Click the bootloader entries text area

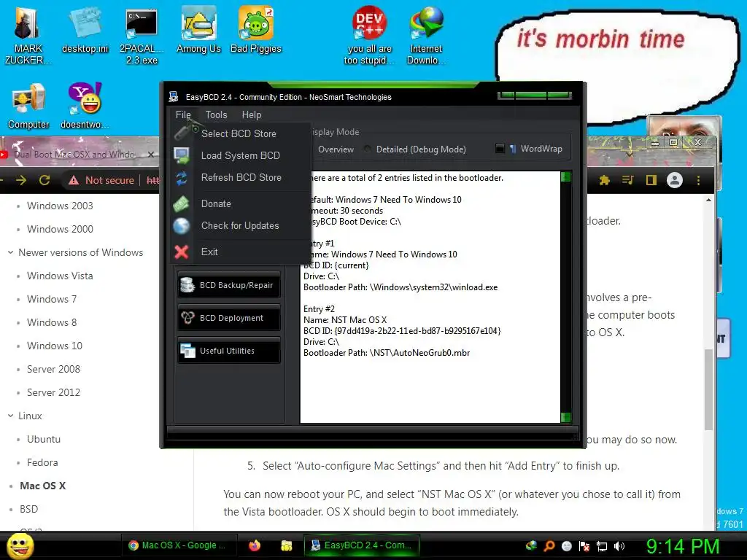pyautogui.click(x=430, y=297)
